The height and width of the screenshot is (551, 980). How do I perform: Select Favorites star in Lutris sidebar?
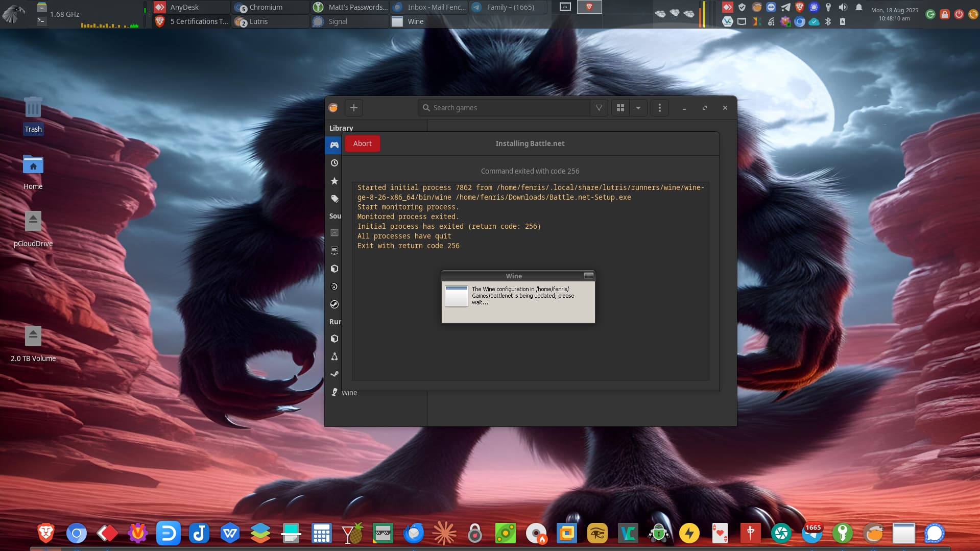[334, 181]
